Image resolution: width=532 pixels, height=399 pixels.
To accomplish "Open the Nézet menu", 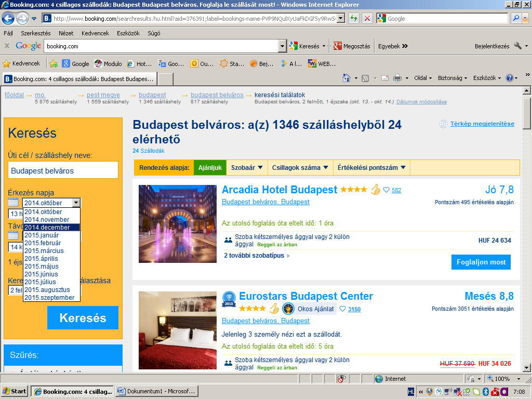I will pos(66,33).
